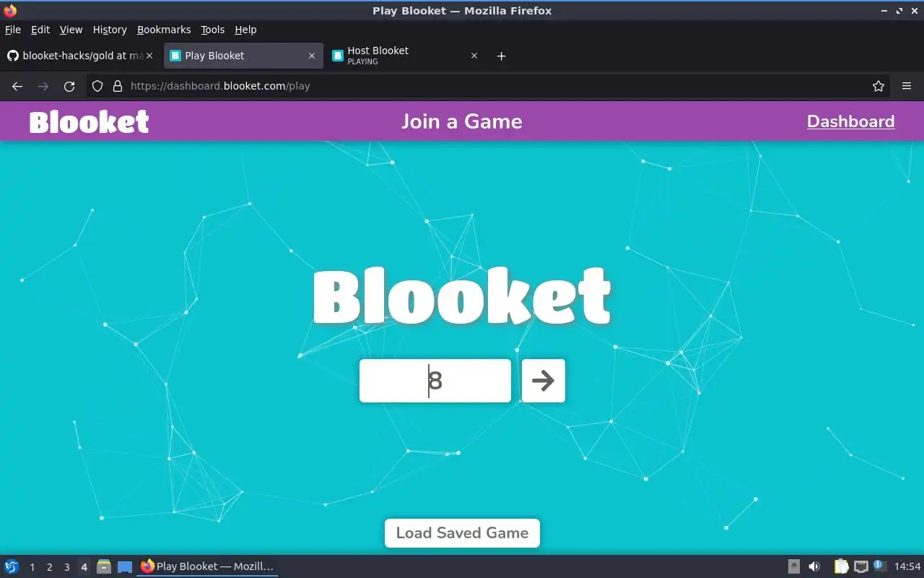Open the clipboard manager tray icon
924x578 pixels.
(842, 566)
